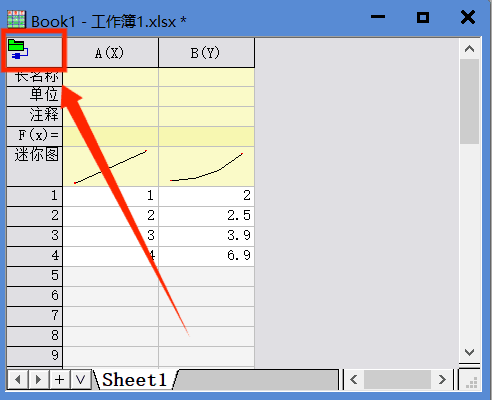Click the F(x)= cell of column B
This screenshot has width=492, height=400.
click(206, 136)
